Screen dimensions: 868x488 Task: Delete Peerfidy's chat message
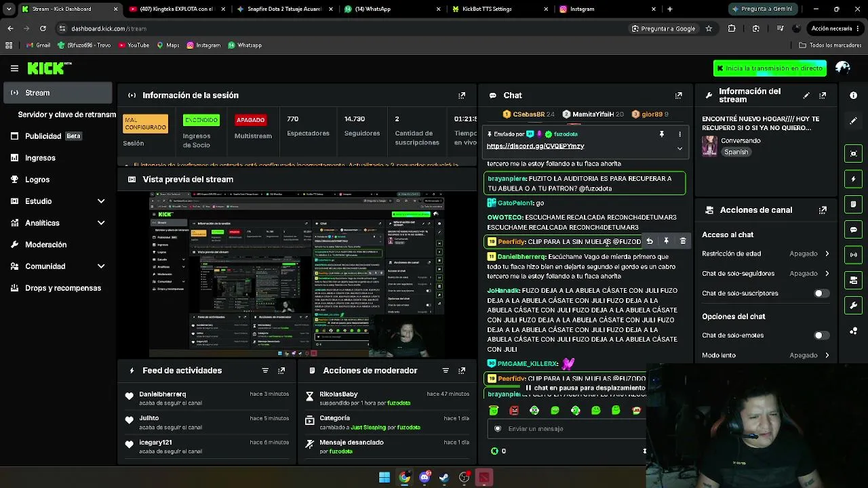tap(683, 241)
